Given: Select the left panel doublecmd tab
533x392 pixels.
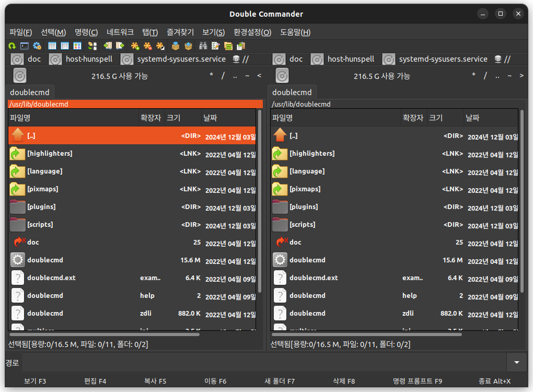Looking at the screenshot, I should (30, 93).
